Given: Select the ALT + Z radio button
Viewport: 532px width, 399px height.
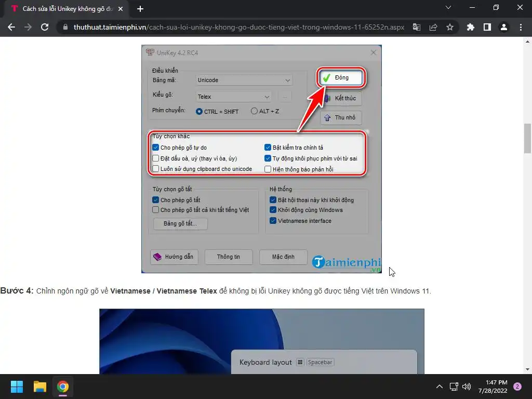Looking at the screenshot, I should pos(254,111).
